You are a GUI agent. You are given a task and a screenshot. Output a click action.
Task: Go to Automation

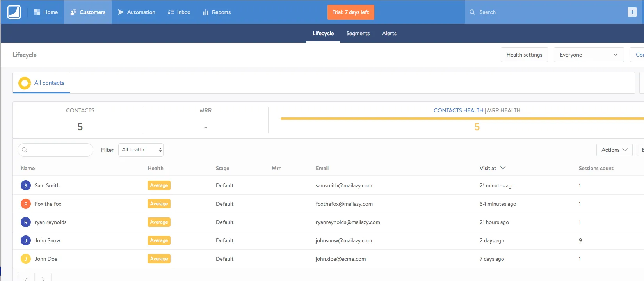click(x=137, y=12)
